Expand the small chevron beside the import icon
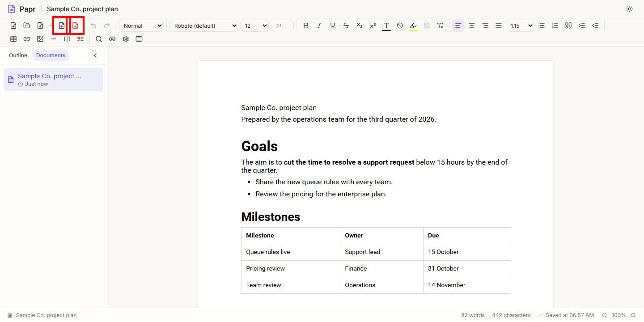This screenshot has width=644, height=322. click(x=51, y=25)
